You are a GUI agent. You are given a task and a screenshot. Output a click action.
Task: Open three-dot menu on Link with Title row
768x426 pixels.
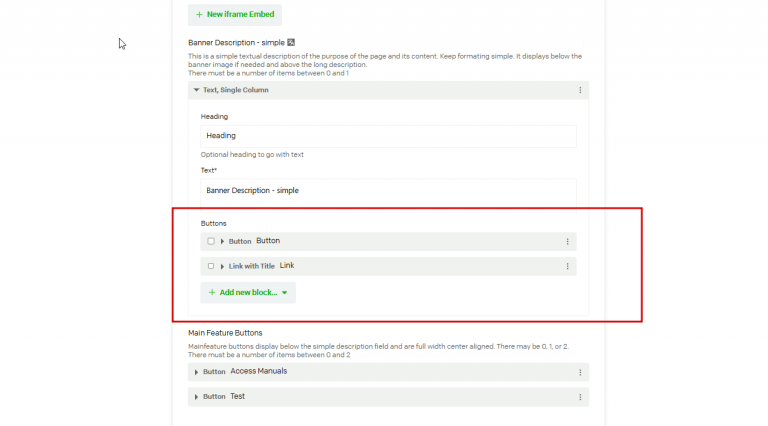coord(567,266)
